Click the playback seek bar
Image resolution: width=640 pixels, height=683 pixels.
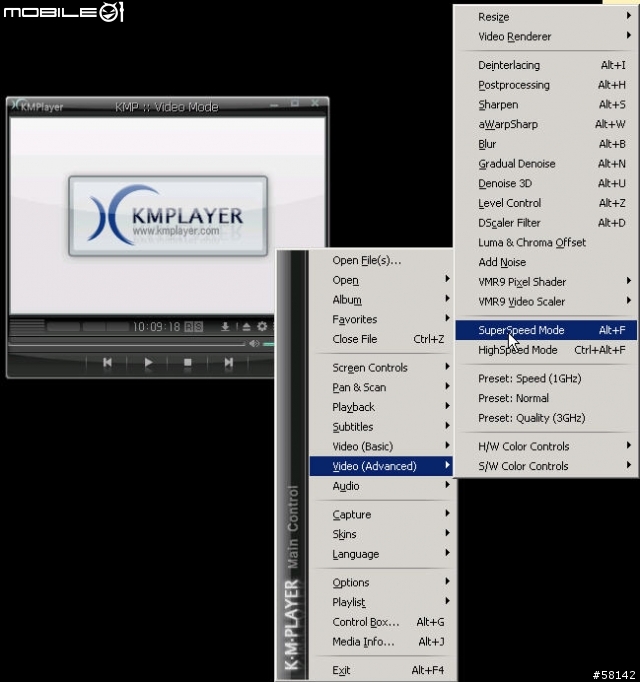pyautogui.click(x=127, y=344)
